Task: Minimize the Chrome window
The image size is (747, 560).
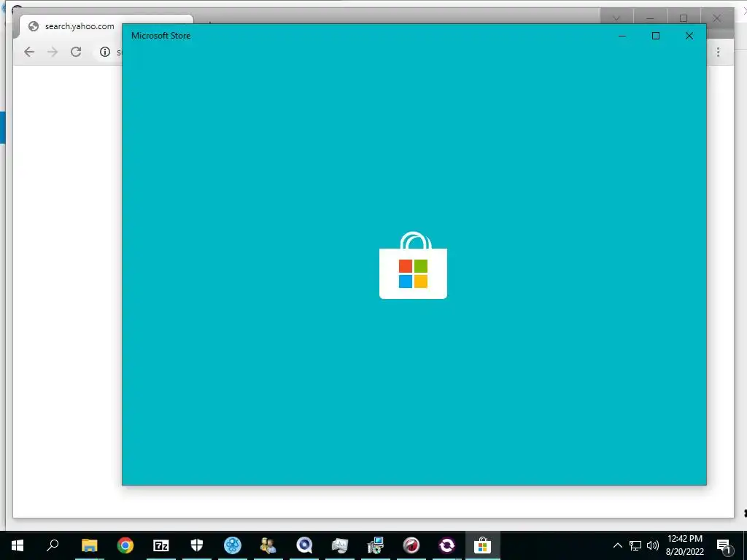Action: point(650,18)
